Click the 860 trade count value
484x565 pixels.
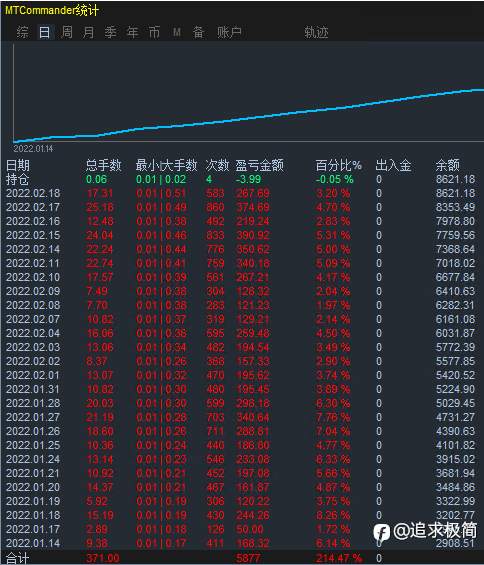click(x=215, y=208)
